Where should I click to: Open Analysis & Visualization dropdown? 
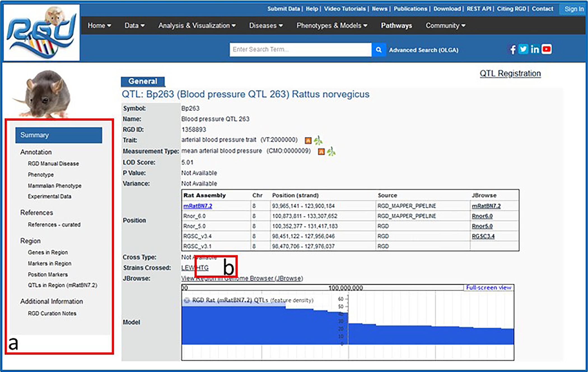(x=197, y=25)
